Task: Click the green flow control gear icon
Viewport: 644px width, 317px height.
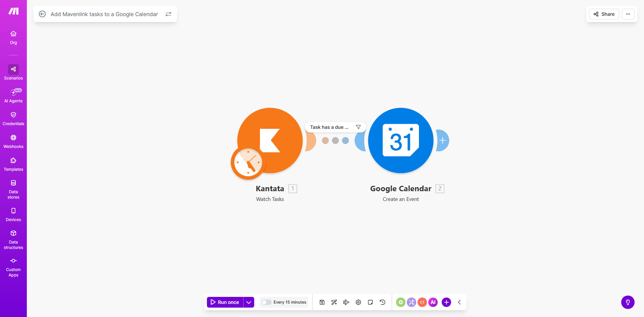Action: click(x=401, y=302)
